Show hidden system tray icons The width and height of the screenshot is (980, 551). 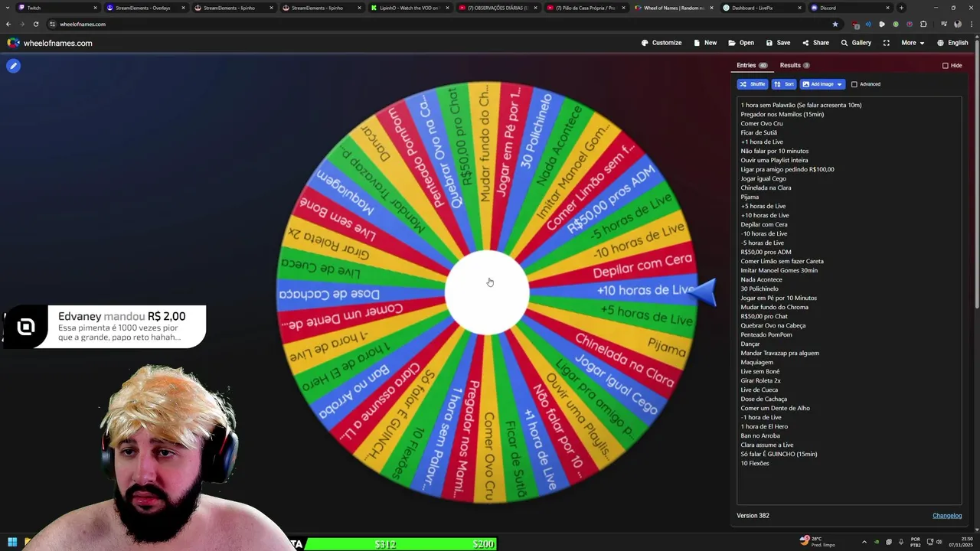click(x=864, y=542)
